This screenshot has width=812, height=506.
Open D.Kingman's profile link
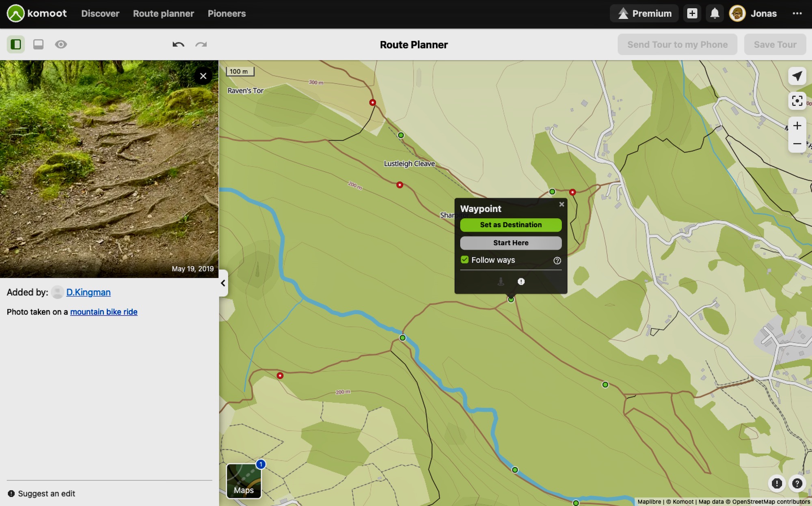(88, 292)
